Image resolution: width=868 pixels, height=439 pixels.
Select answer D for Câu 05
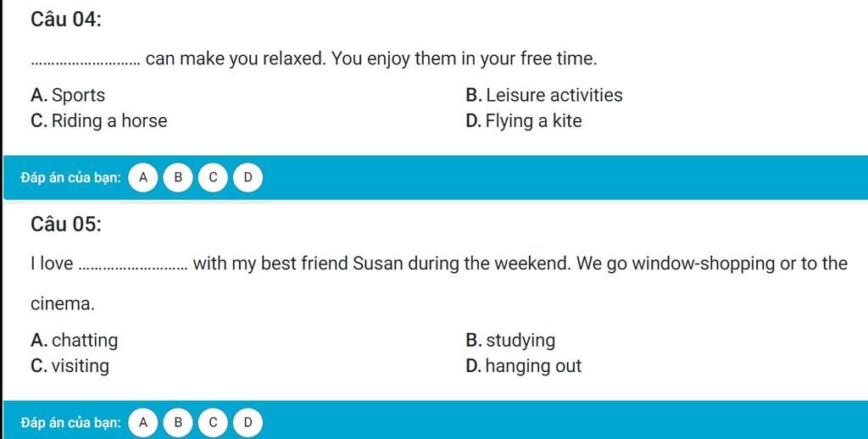point(248,422)
